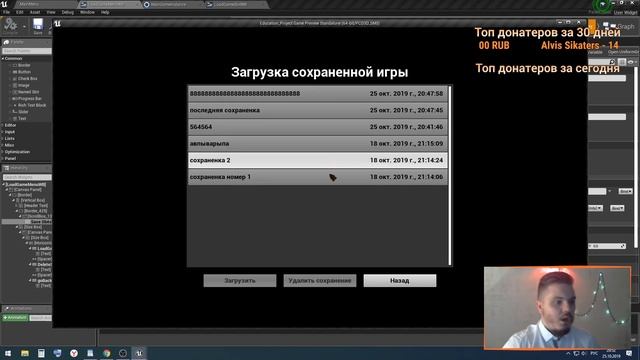Click the Search Palette field
Screen dimensions: 640x360
pyautogui.click(x=27, y=51)
